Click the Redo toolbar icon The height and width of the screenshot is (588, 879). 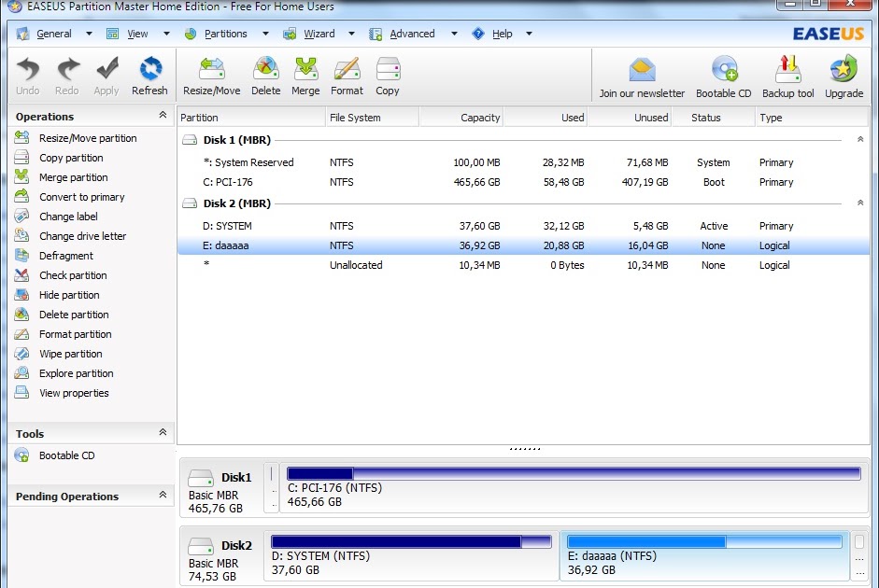[66, 77]
